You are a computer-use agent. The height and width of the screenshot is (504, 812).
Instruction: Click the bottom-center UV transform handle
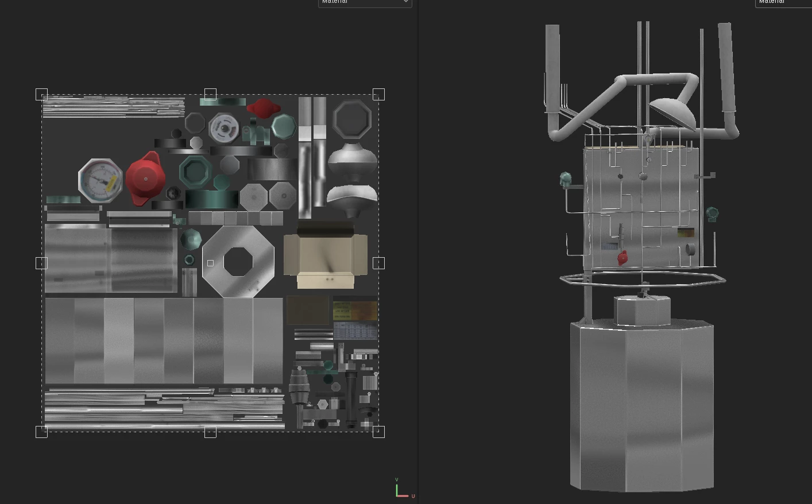pyautogui.click(x=210, y=432)
